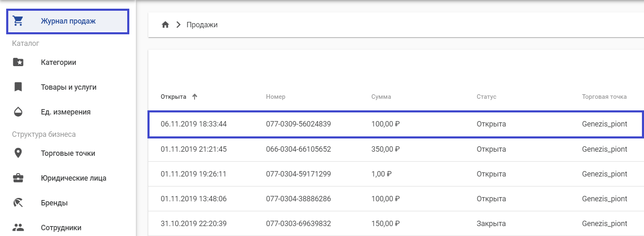Click the Продажи breadcrumb link
Image resolution: width=644 pixels, height=236 pixels.
202,25
